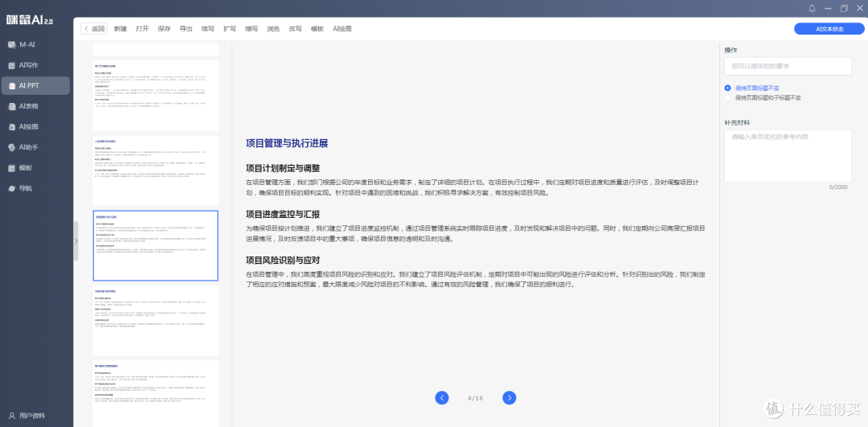Image resolution: width=868 pixels, height=427 pixels.
Task: Click the 咪鼠AI 2.0 logo
Action: (x=30, y=20)
